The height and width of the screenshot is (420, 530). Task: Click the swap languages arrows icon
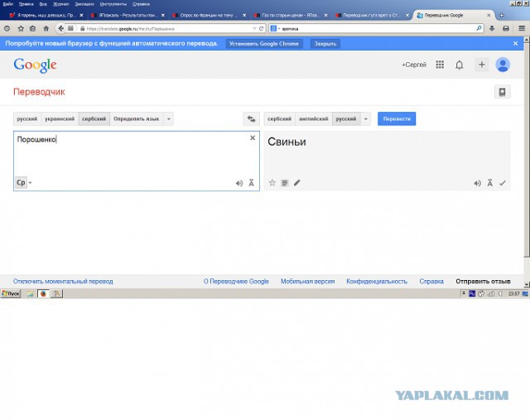(251, 118)
